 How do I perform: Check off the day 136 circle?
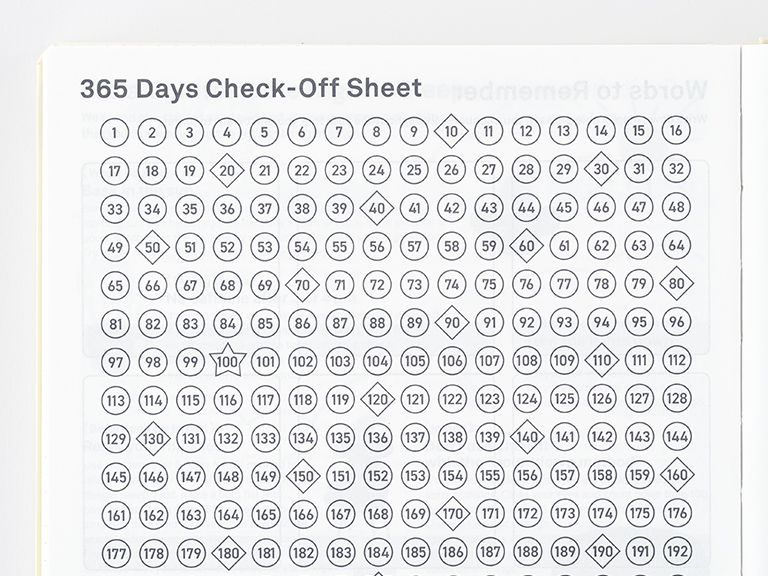click(378, 438)
